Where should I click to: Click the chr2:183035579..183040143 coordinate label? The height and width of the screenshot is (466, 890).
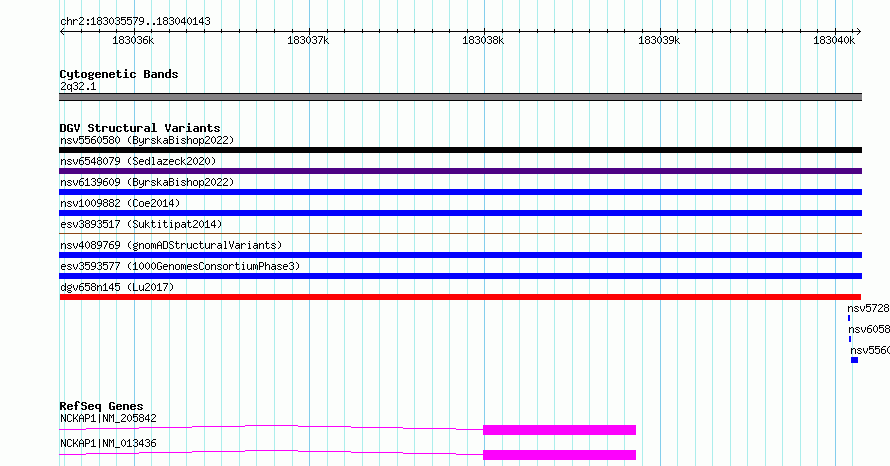(x=135, y=21)
